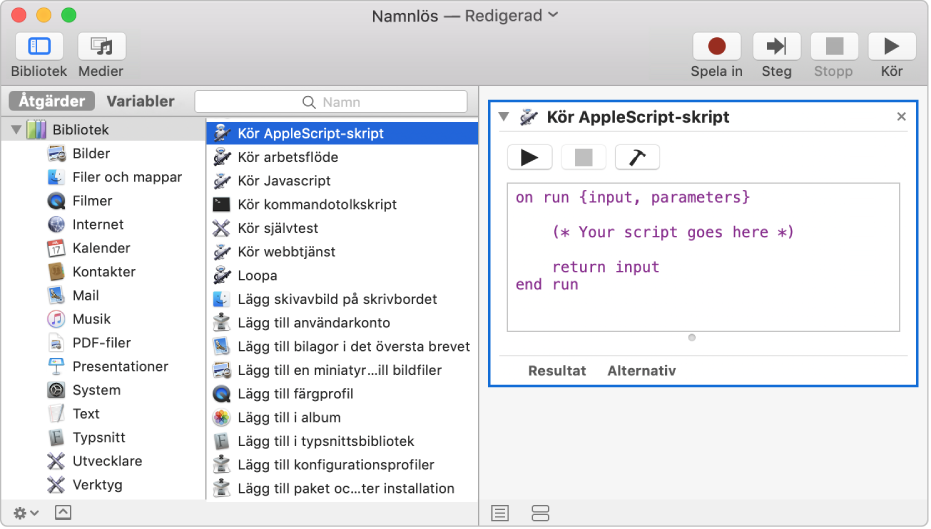
Task: Click the Spela in record button
Action: click(x=716, y=47)
